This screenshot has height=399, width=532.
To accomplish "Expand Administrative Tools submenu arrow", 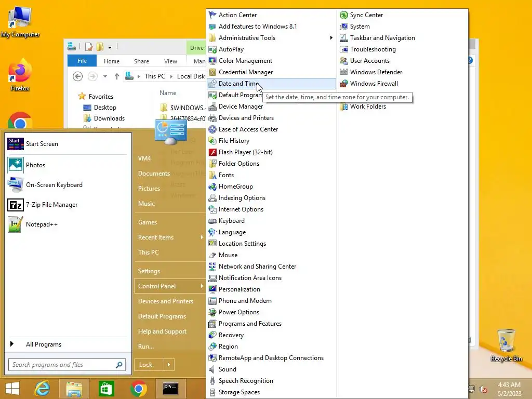I will (331, 37).
